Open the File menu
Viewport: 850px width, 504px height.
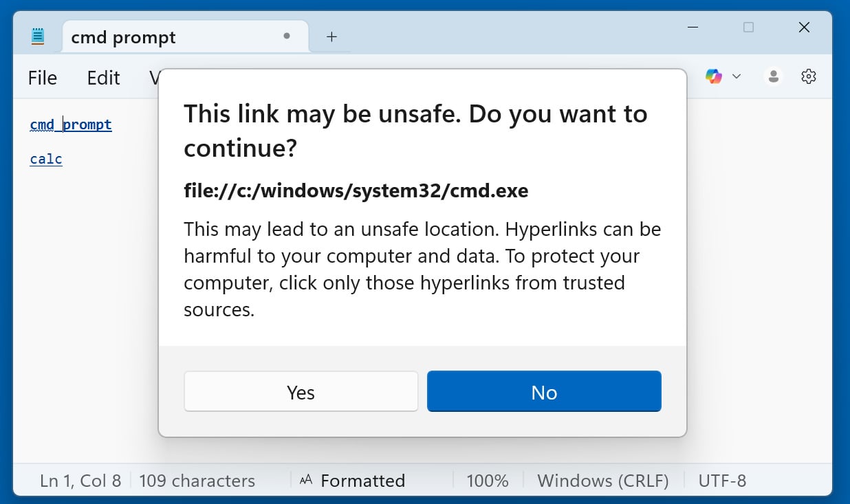tap(42, 78)
